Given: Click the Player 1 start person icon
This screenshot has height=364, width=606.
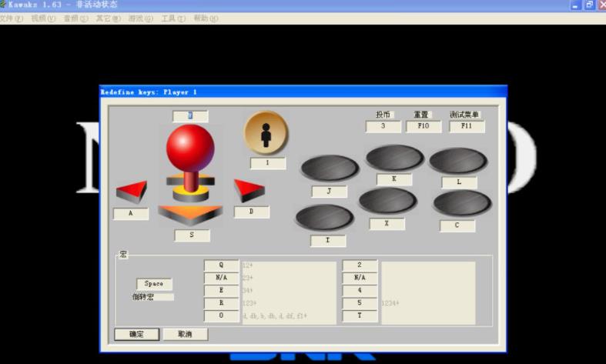Looking at the screenshot, I should click(266, 132).
